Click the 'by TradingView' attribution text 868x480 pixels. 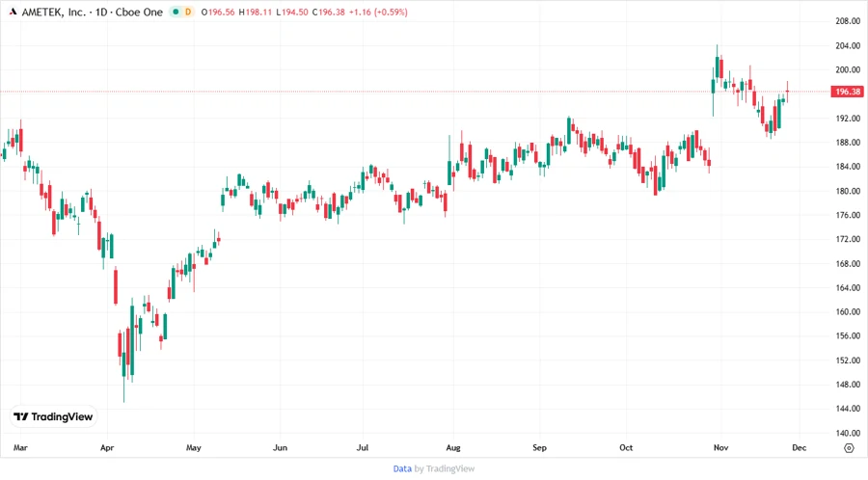tap(445, 468)
